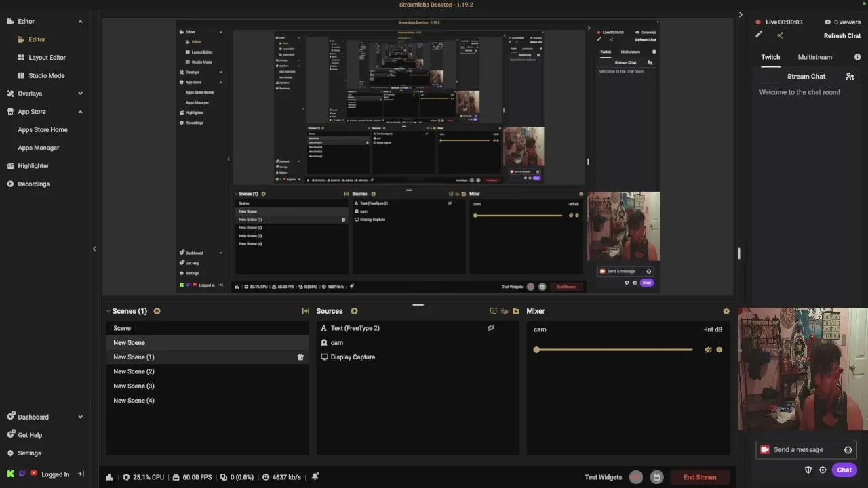Click Refresh Chat
Viewport: 868px width, 488px height.
click(842, 36)
